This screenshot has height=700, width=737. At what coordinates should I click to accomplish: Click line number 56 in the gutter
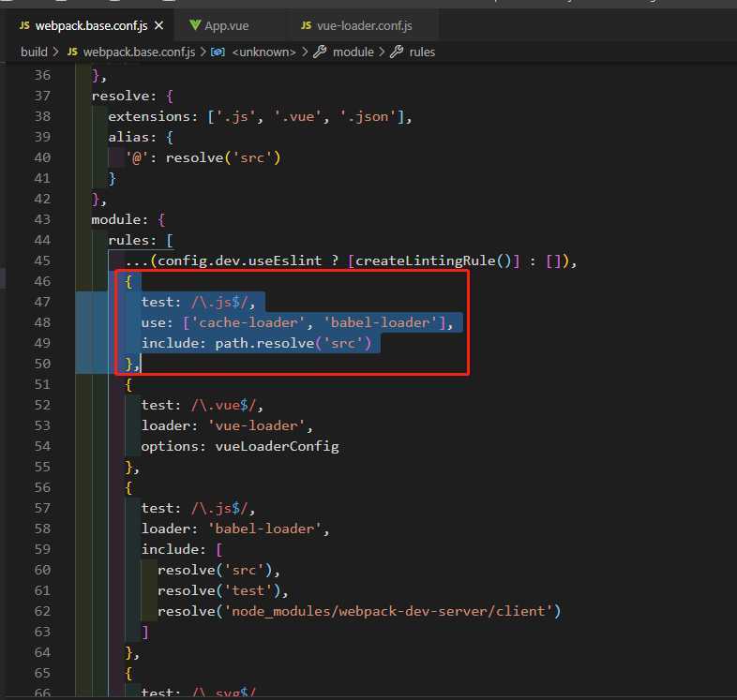(x=42, y=487)
